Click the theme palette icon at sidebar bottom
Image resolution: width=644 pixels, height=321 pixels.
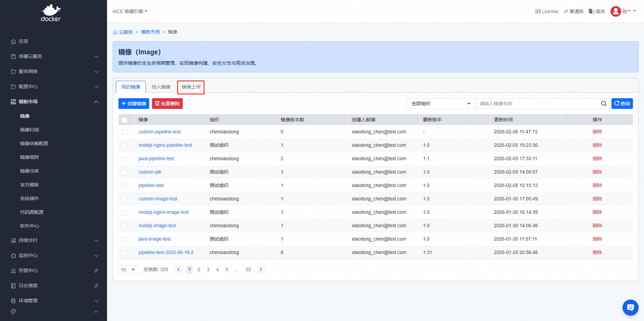(13, 312)
